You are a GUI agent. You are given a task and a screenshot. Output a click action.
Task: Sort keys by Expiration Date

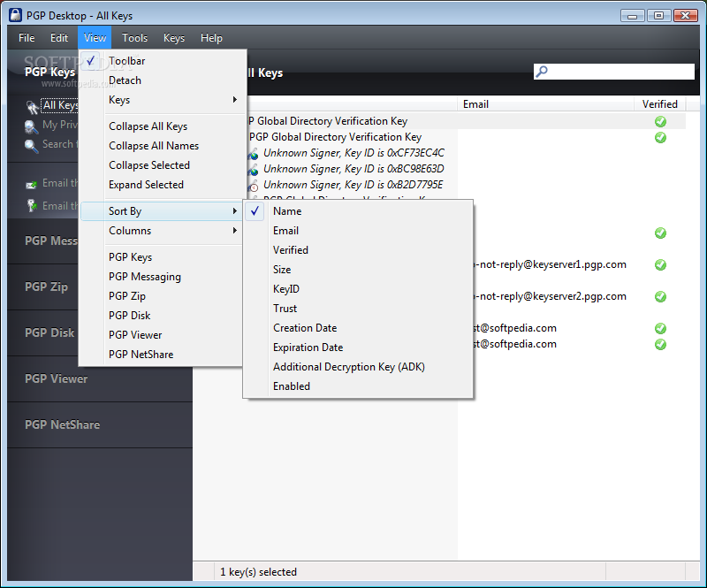tap(358, 347)
